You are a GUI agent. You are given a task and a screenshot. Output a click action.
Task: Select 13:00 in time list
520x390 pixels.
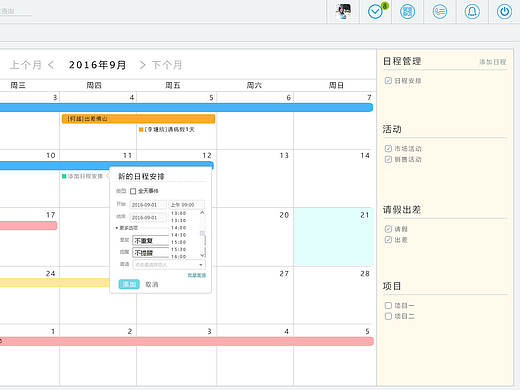[179, 213]
